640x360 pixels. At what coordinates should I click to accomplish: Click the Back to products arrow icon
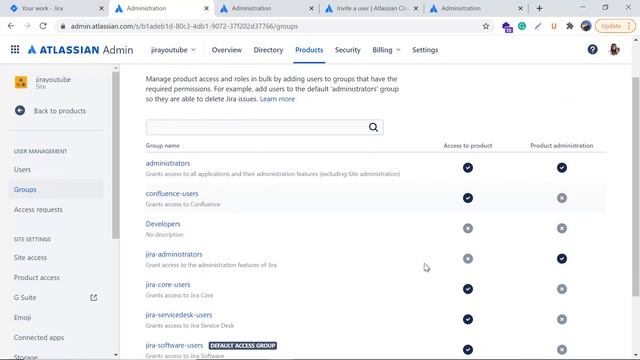[20, 111]
